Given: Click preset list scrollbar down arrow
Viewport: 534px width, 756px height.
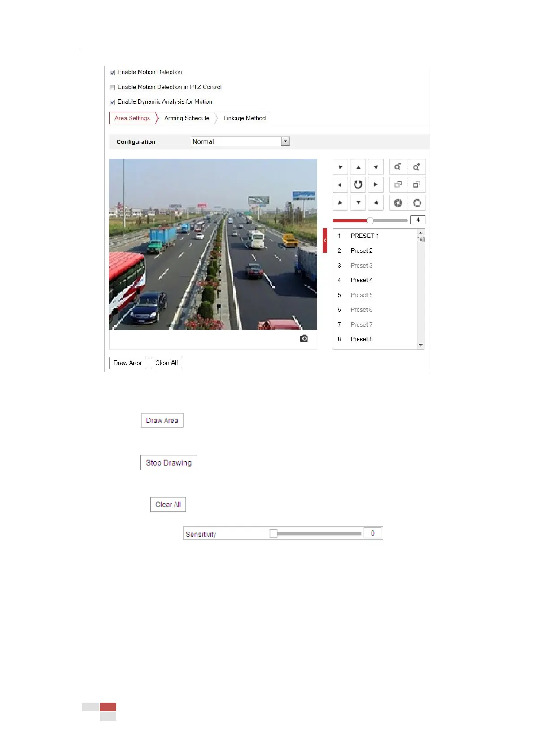Looking at the screenshot, I should tap(420, 345).
